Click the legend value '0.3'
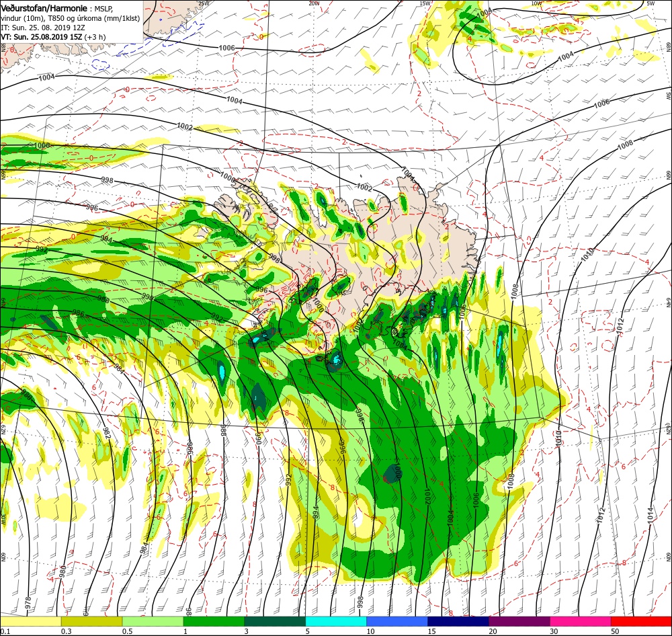The height and width of the screenshot is (636, 672). (67, 631)
